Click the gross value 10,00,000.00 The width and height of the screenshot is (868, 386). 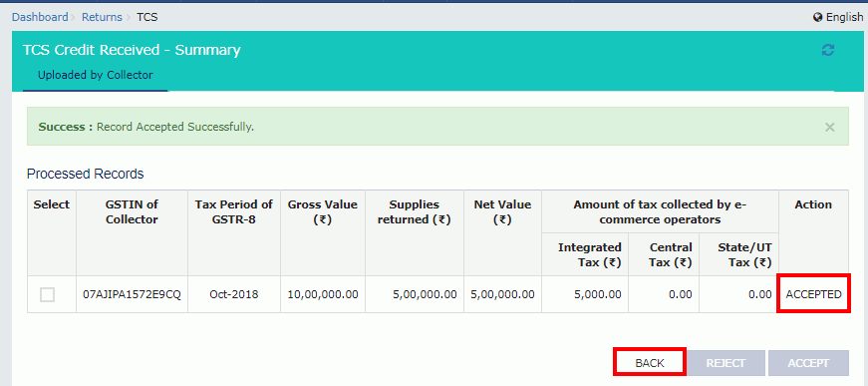(323, 294)
